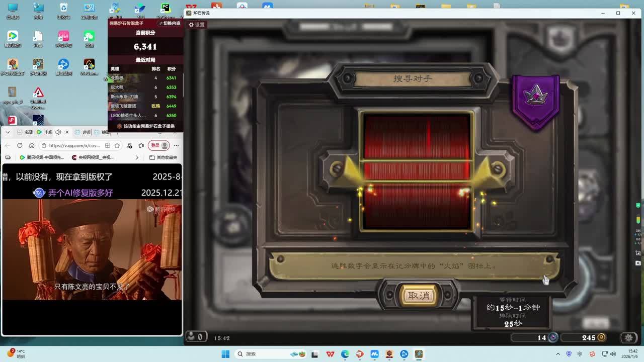Viewport: 644px width, 362px height.
Task: Mute the playing browser tab audio
Action: [58, 132]
